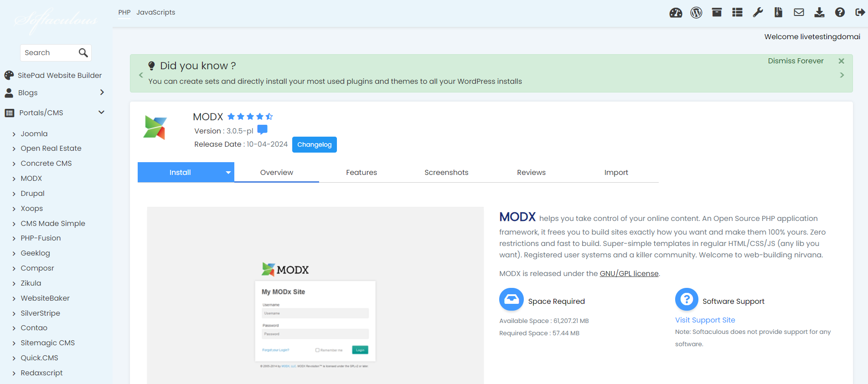Click the Blogs user icon
868x384 pixels.
tap(9, 93)
